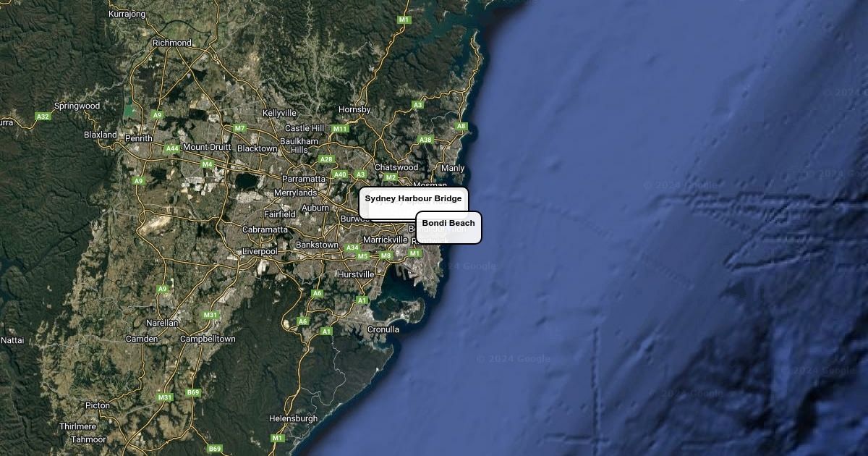Click the Parramatta place label

[x=304, y=179]
